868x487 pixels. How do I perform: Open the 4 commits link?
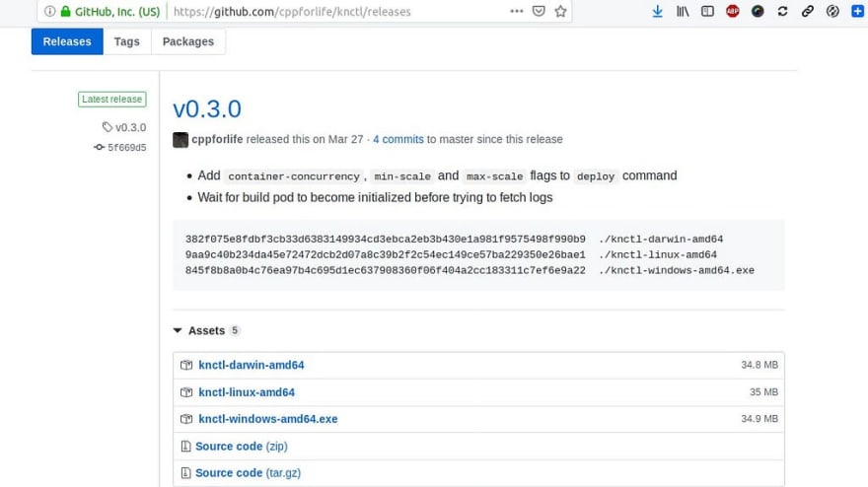(398, 139)
